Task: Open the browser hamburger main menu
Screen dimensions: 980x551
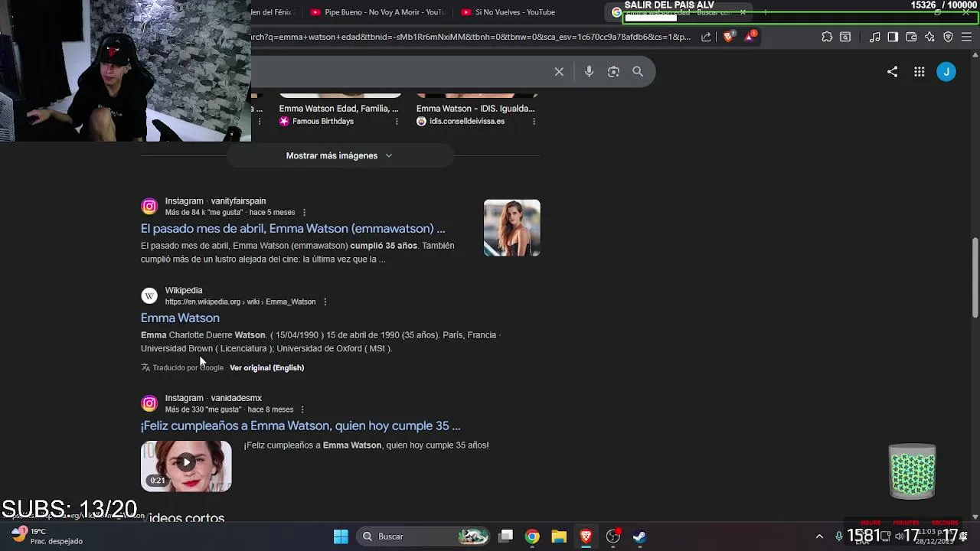Action: (966, 37)
